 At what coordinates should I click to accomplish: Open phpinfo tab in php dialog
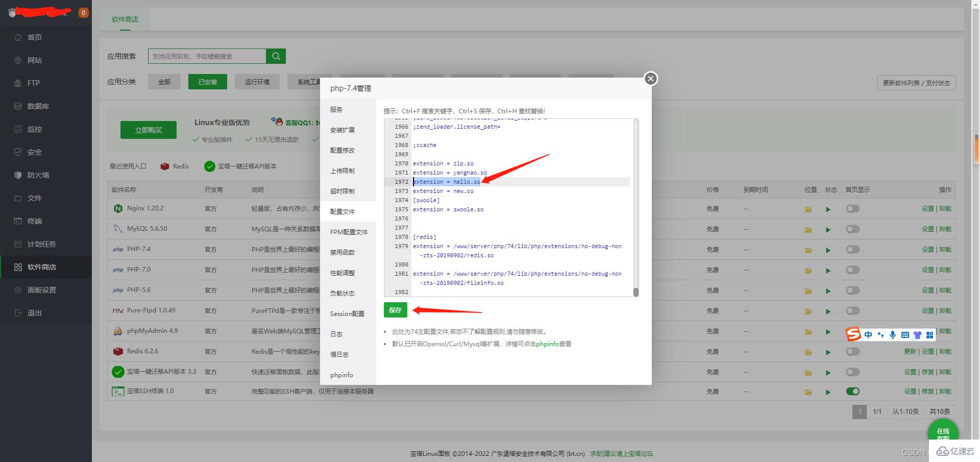click(348, 375)
